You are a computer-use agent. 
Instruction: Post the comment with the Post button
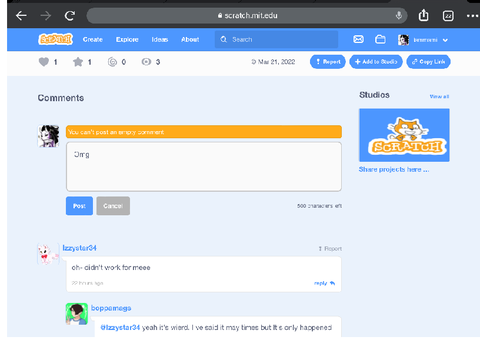point(79,206)
